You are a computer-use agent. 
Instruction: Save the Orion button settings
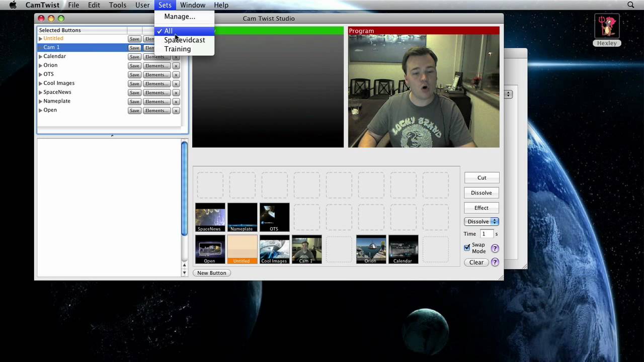point(134,66)
